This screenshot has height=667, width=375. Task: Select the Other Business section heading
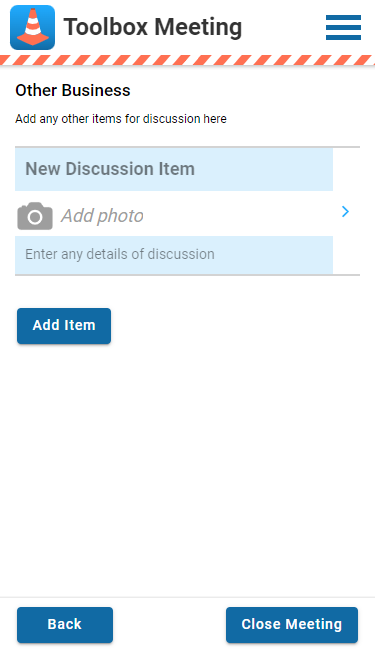tap(73, 91)
